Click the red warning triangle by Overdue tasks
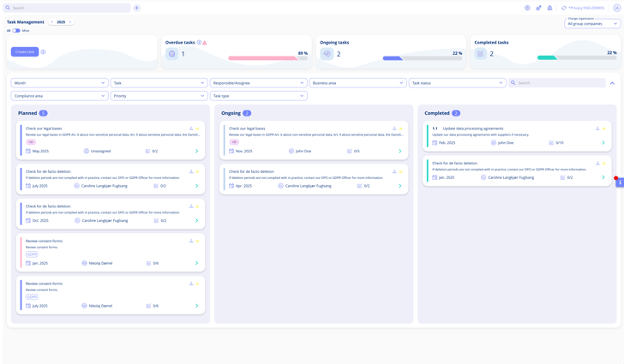 pos(205,42)
